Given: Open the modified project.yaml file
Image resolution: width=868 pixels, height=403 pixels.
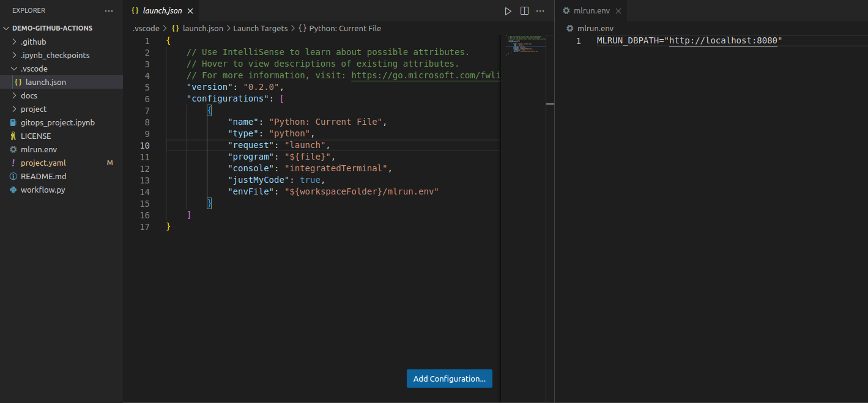Looking at the screenshot, I should pyautogui.click(x=42, y=163).
